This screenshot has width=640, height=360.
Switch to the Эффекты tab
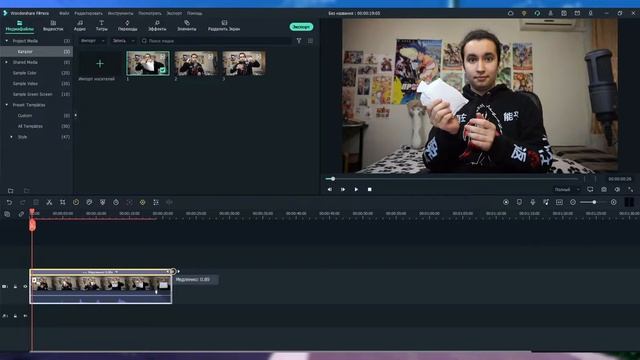point(157,26)
